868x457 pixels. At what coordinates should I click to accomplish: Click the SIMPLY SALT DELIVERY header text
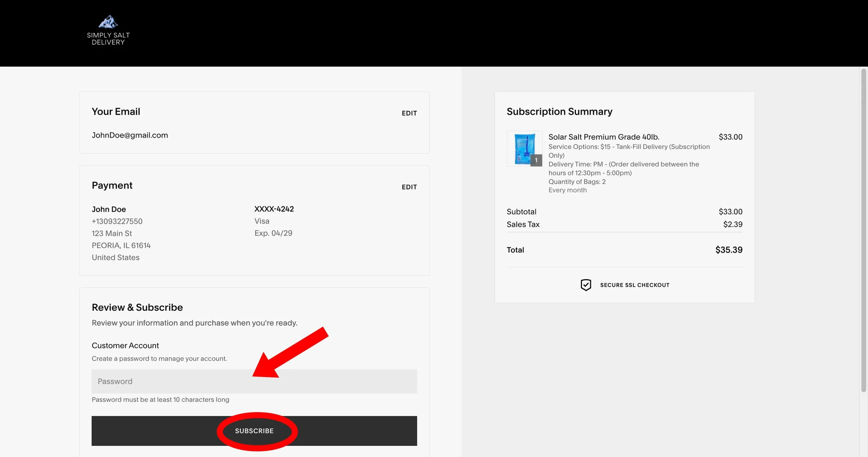click(109, 38)
